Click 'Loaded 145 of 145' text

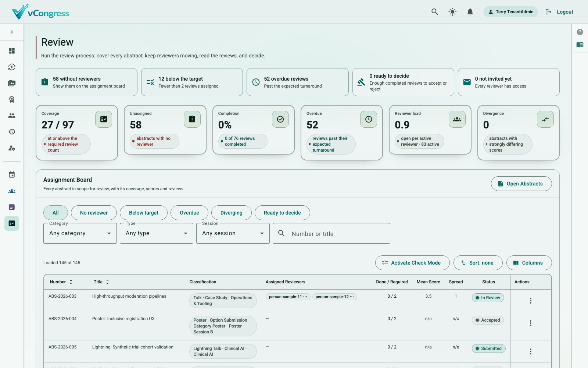point(62,263)
